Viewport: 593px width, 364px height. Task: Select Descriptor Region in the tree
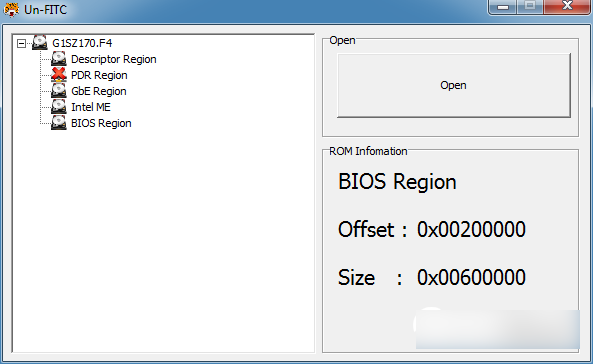pyautogui.click(x=113, y=59)
